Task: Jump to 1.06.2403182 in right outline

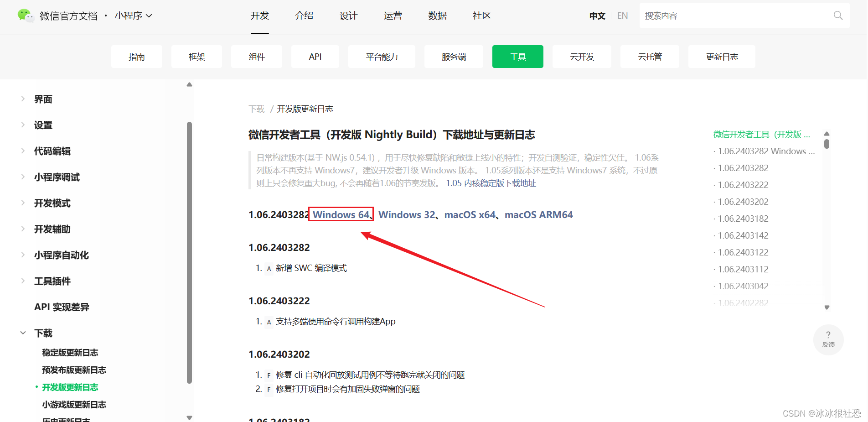Action: pos(743,219)
